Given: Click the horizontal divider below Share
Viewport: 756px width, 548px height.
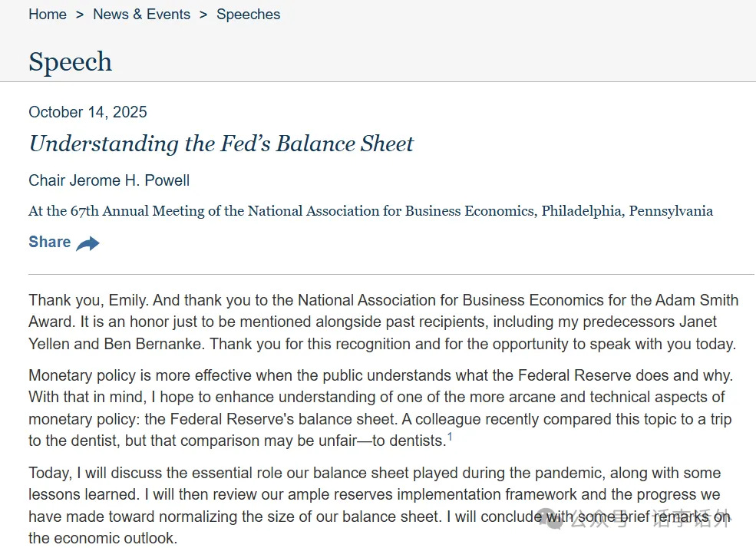Looking at the screenshot, I should 391,274.
